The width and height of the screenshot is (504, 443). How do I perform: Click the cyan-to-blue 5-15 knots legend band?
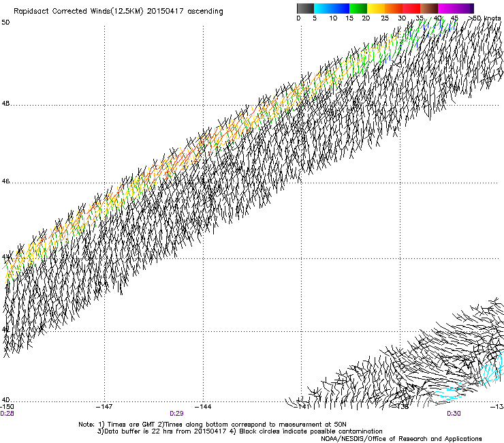pos(332,8)
